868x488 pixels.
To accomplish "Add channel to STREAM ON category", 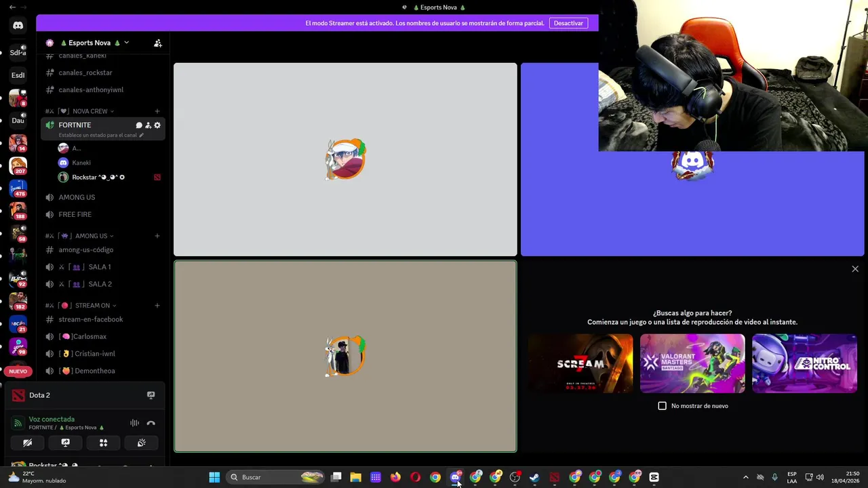I will 157,306.
